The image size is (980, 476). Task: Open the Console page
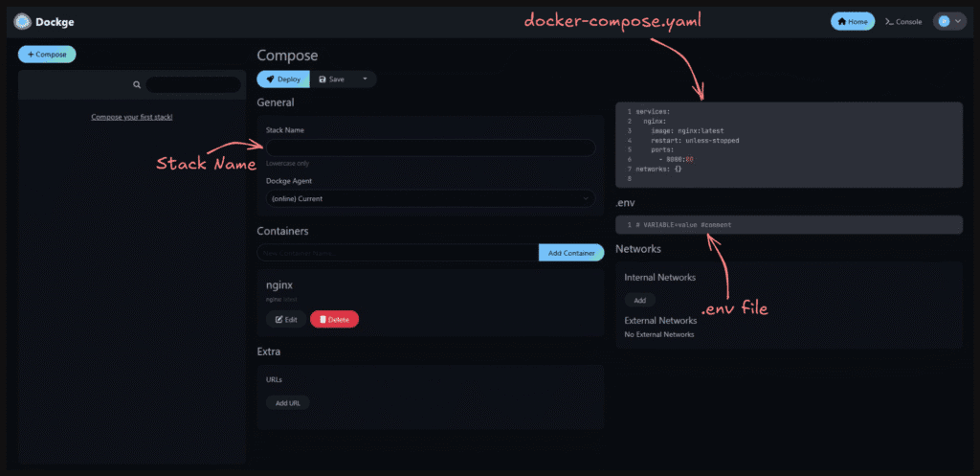(903, 21)
